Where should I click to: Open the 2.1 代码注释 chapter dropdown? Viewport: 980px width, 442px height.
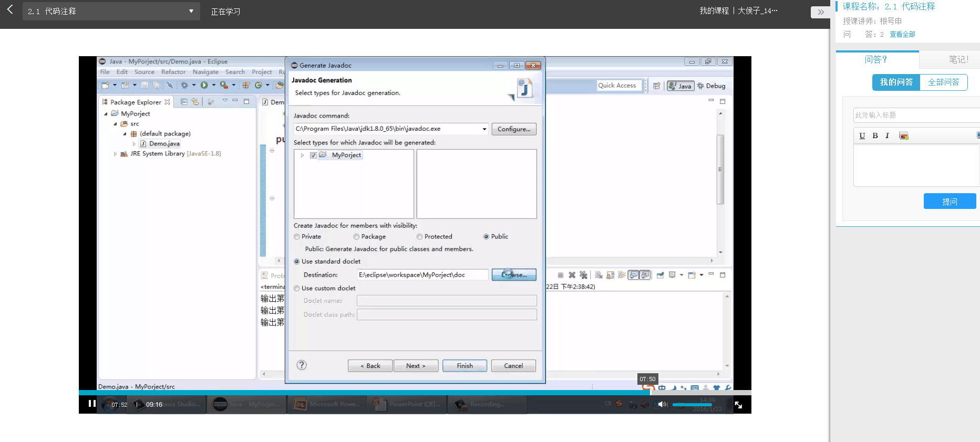[111, 11]
